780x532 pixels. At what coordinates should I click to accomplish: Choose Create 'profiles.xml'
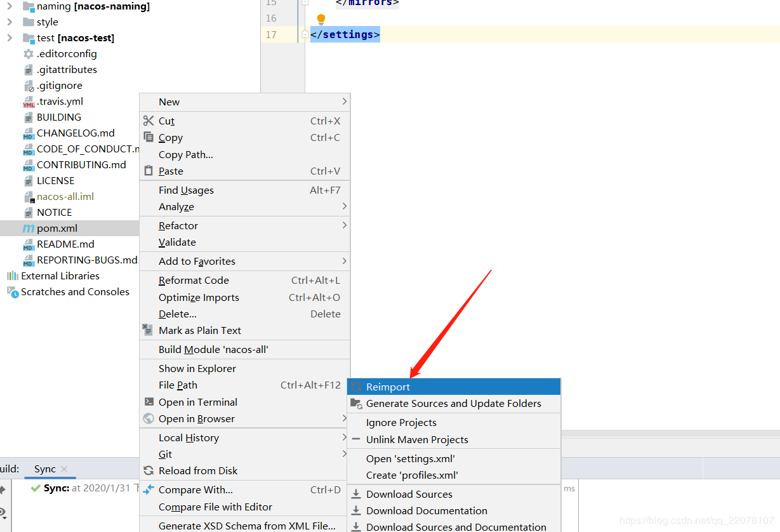[x=454, y=475]
